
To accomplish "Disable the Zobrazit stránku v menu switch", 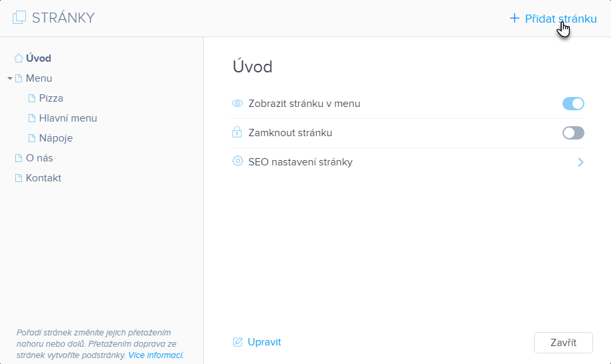I will 573,104.
